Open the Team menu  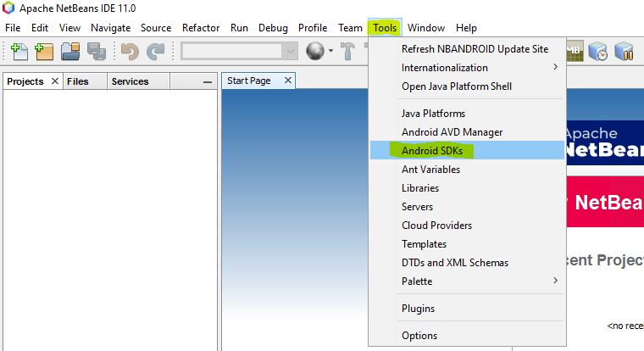[x=350, y=28]
